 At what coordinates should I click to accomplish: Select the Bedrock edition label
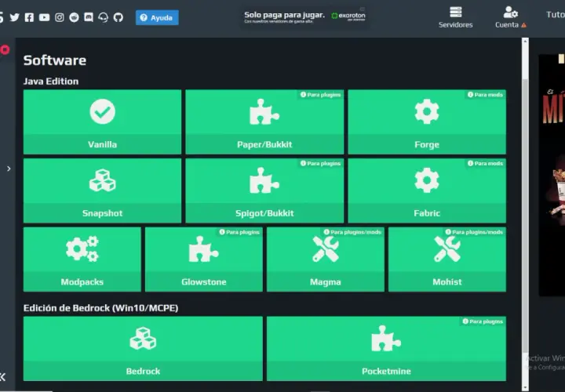[x=143, y=372]
